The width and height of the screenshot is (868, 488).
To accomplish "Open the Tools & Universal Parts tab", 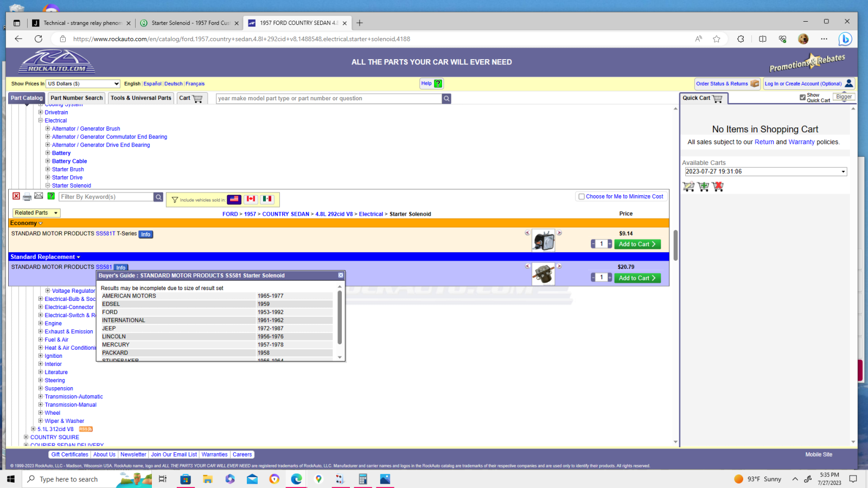I will (x=141, y=98).
